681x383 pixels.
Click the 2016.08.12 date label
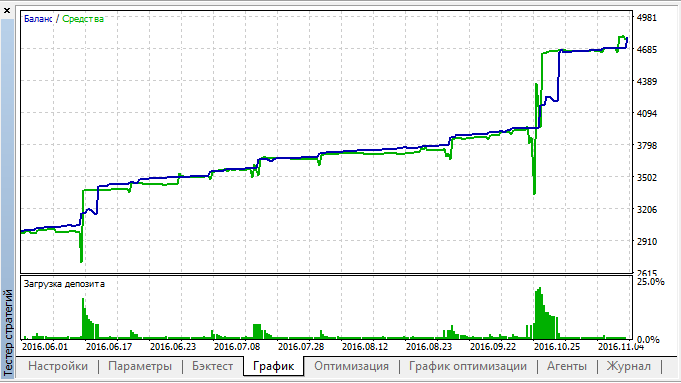point(365,347)
